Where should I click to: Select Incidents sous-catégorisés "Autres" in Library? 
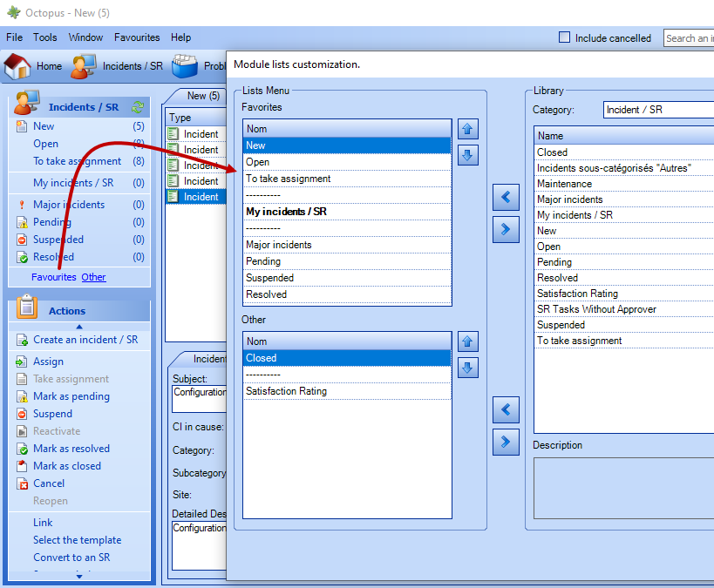tap(624, 168)
